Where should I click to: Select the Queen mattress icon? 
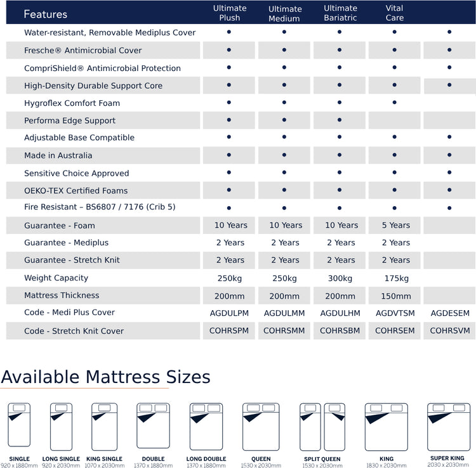260,426
